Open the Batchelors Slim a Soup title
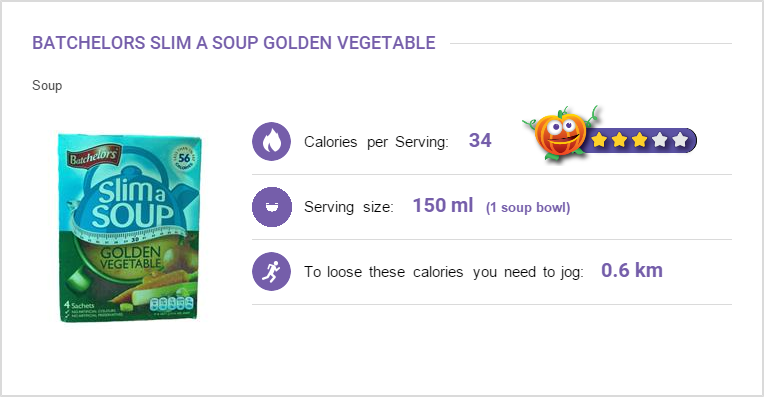 [x=234, y=43]
